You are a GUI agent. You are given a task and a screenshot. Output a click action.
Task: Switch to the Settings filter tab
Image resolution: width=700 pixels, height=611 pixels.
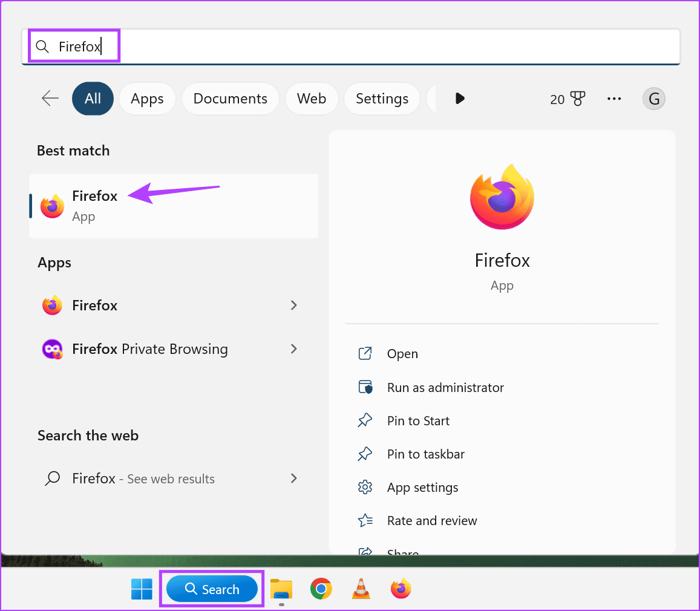click(x=382, y=98)
